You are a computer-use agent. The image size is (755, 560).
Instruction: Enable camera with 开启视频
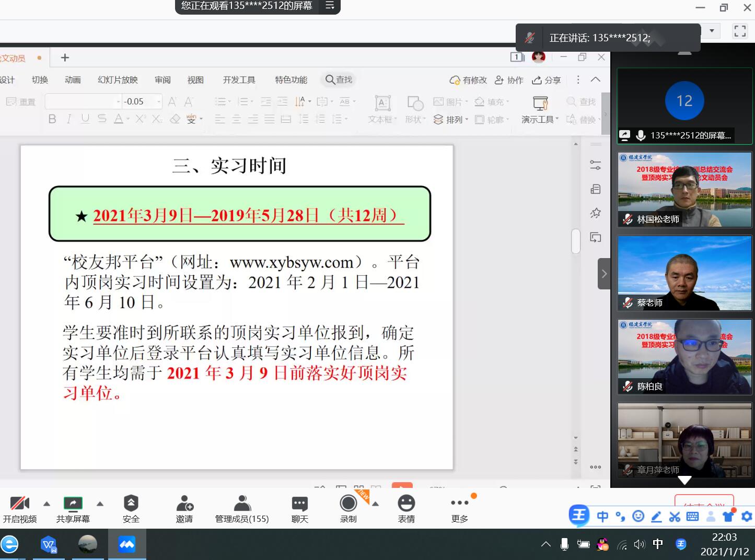(x=20, y=506)
